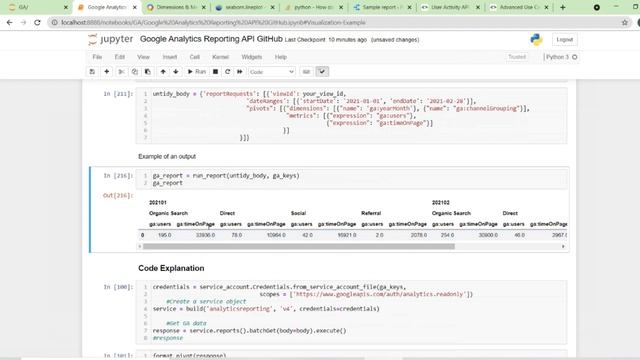Click the 202101 column header
The width and height of the screenshot is (640, 360).
tap(158, 202)
